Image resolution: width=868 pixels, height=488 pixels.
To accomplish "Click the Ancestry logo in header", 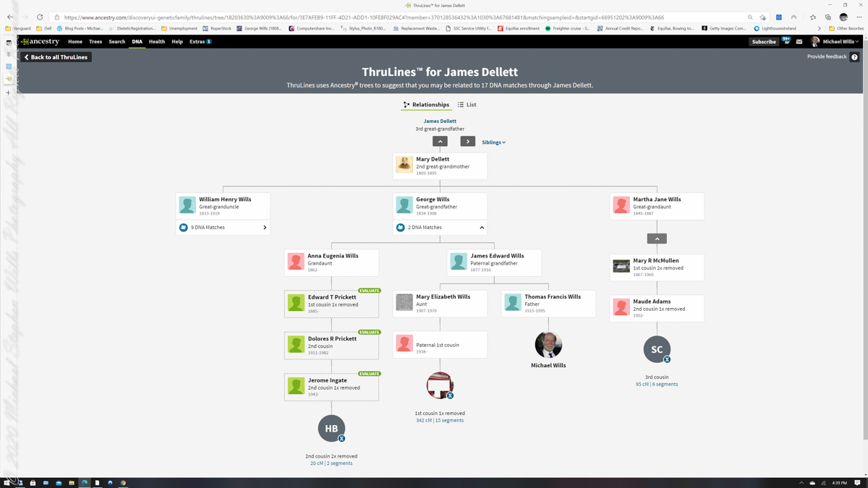I will 41,42.
